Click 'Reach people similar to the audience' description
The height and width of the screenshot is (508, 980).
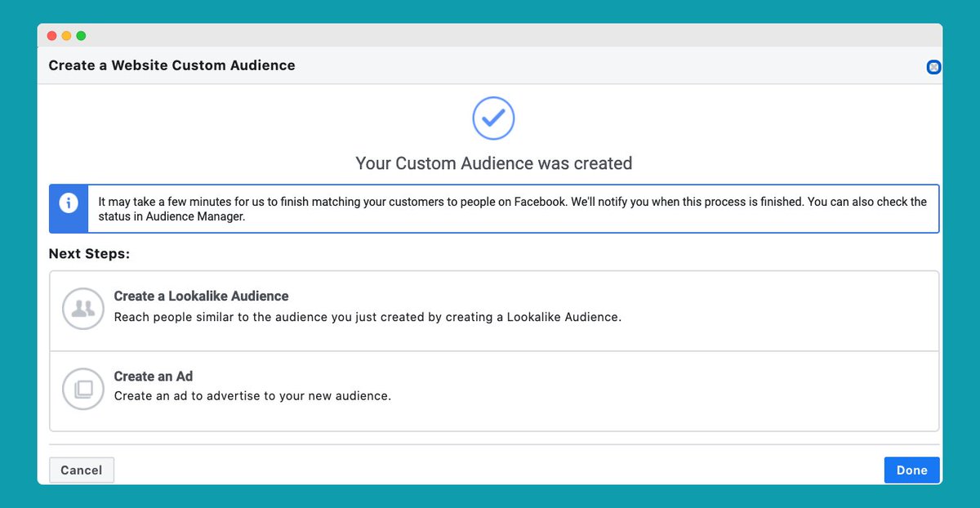click(367, 317)
